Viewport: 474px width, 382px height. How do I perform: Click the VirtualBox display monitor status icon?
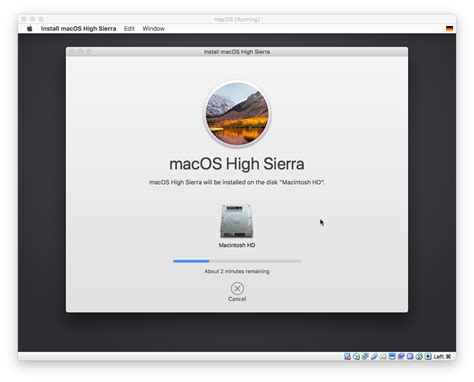(392, 356)
